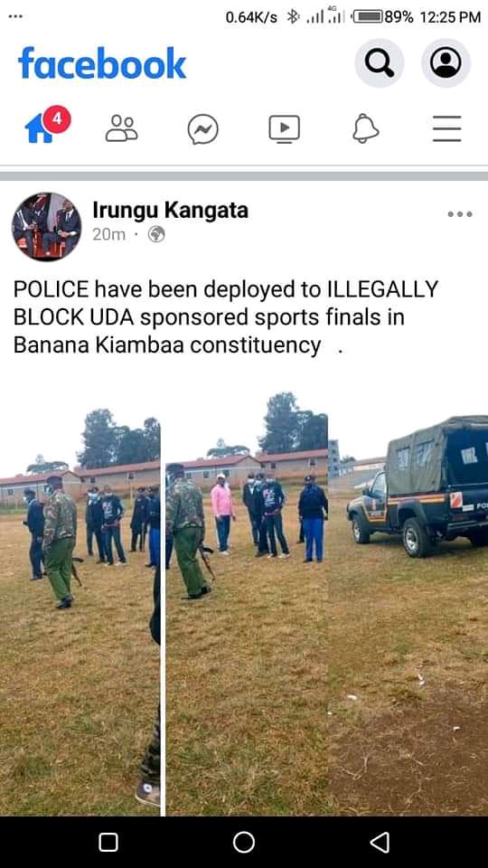The image size is (488, 868).
Task: Tap Android recent apps square button
Action: tap(108, 843)
